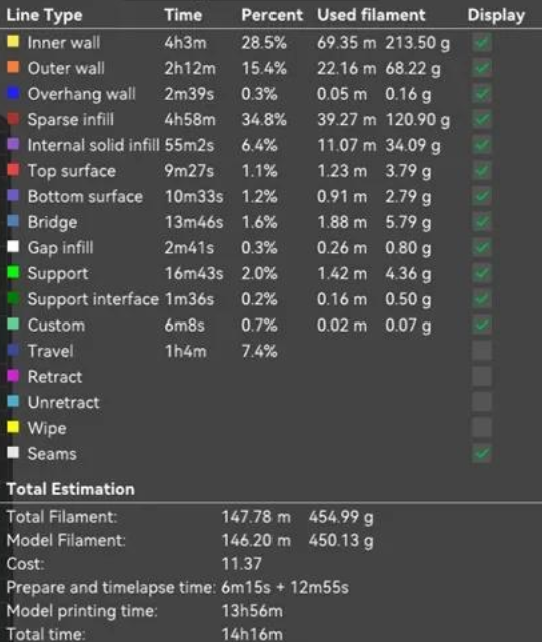Uncheck Inner wall display checkbox
This screenshot has width=542, height=642.
pos(481,42)
